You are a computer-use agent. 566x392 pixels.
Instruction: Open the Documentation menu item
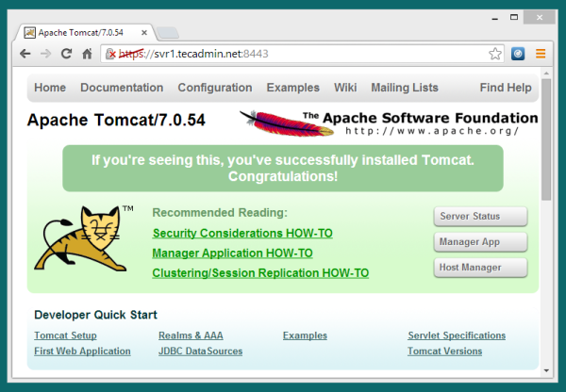(x=122, y=88)
